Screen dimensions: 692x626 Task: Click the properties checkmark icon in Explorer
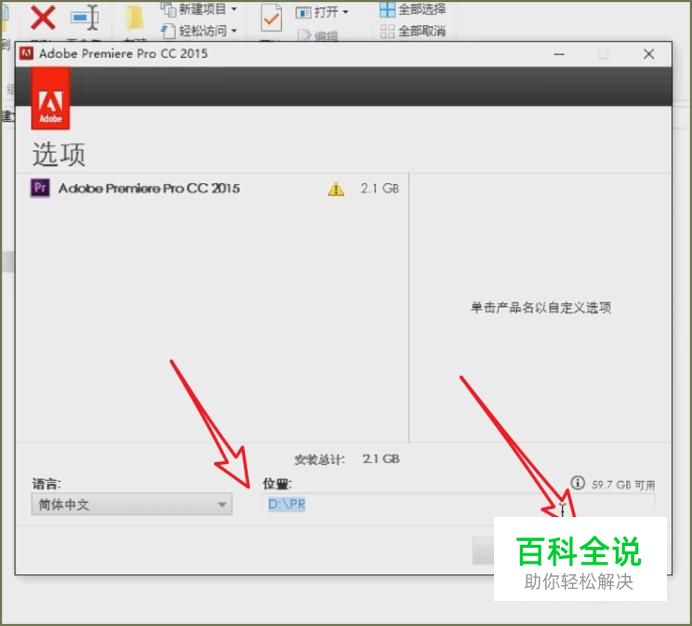tap(271, 18)
